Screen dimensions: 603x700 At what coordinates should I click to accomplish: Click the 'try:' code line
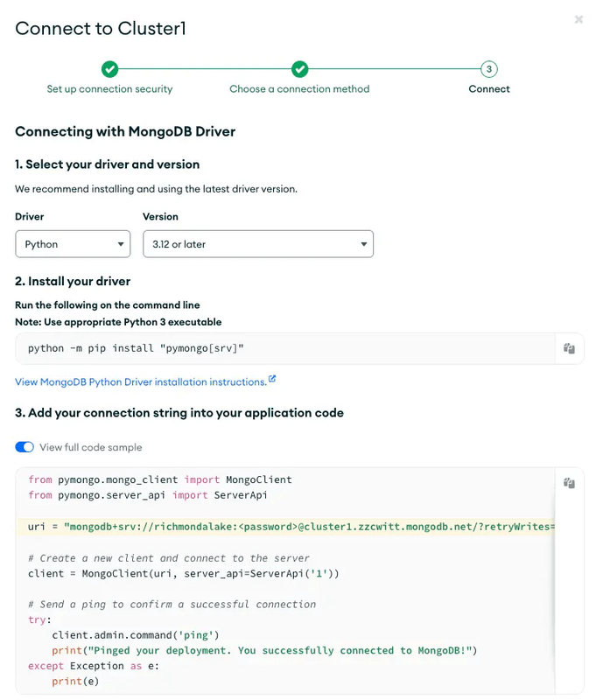click(x=39, y=619)
